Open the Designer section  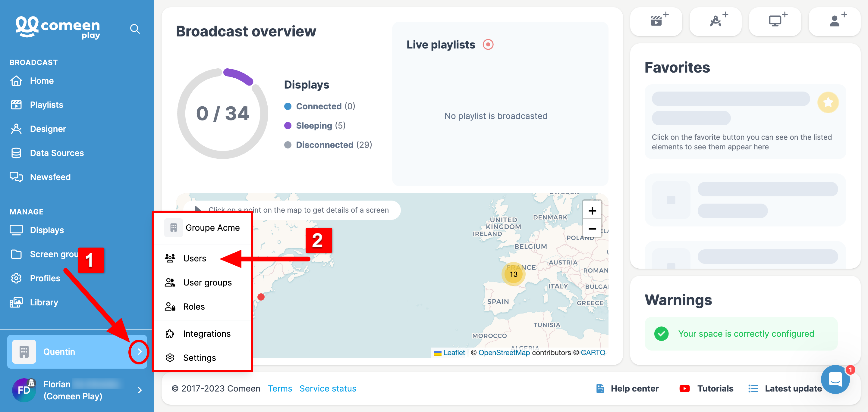[48, 129]
